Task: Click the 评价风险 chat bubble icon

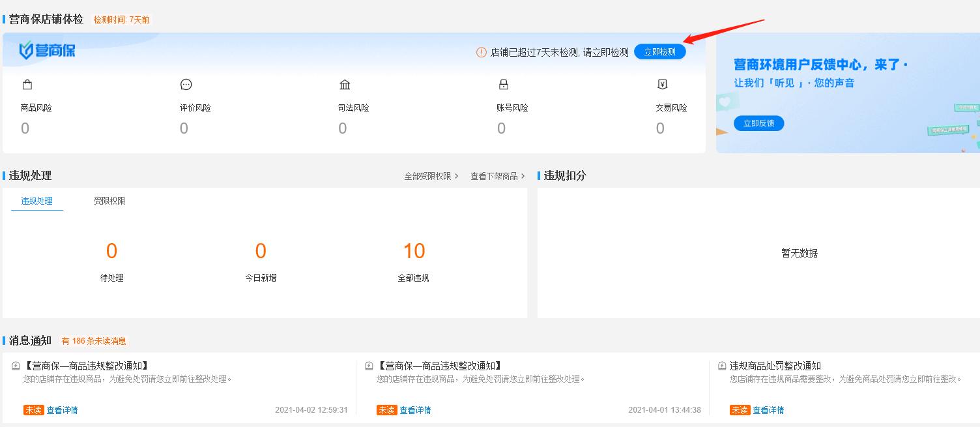Action: coord(185,84)
